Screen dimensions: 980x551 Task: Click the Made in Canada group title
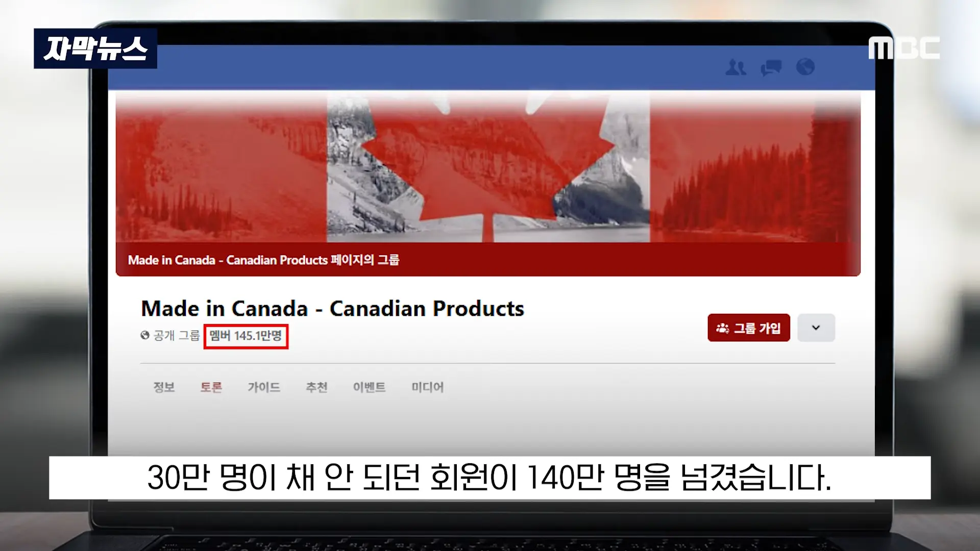(333, 309)
